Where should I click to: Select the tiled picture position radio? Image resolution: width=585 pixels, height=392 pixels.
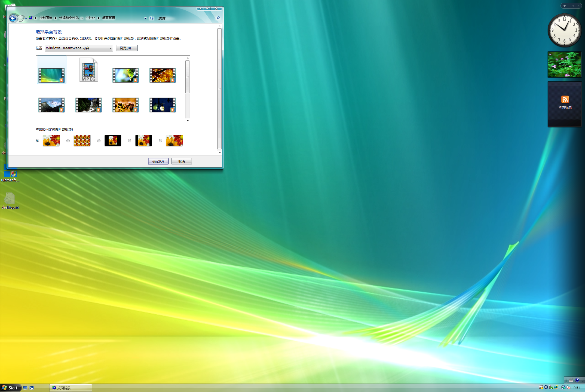click(68, 141)
